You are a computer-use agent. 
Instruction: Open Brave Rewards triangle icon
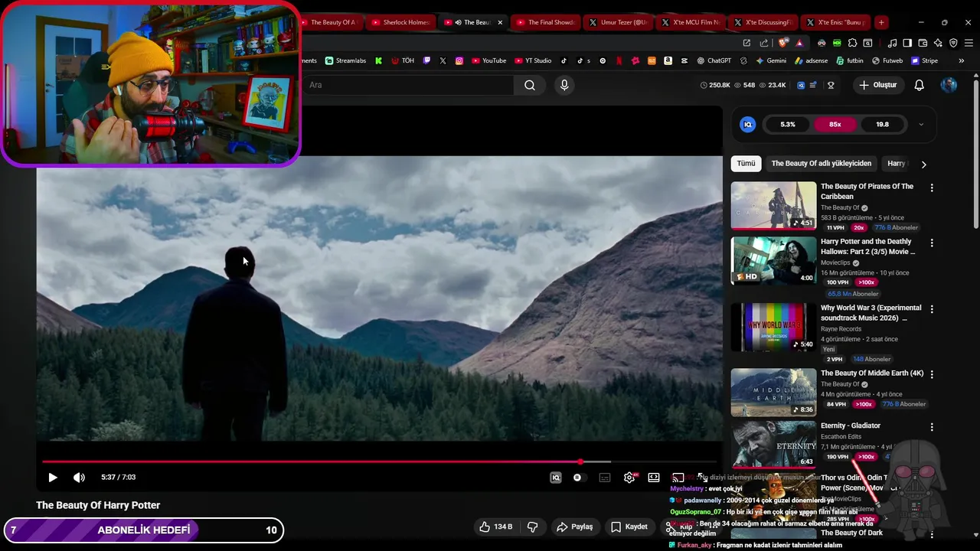pos(799,43)
